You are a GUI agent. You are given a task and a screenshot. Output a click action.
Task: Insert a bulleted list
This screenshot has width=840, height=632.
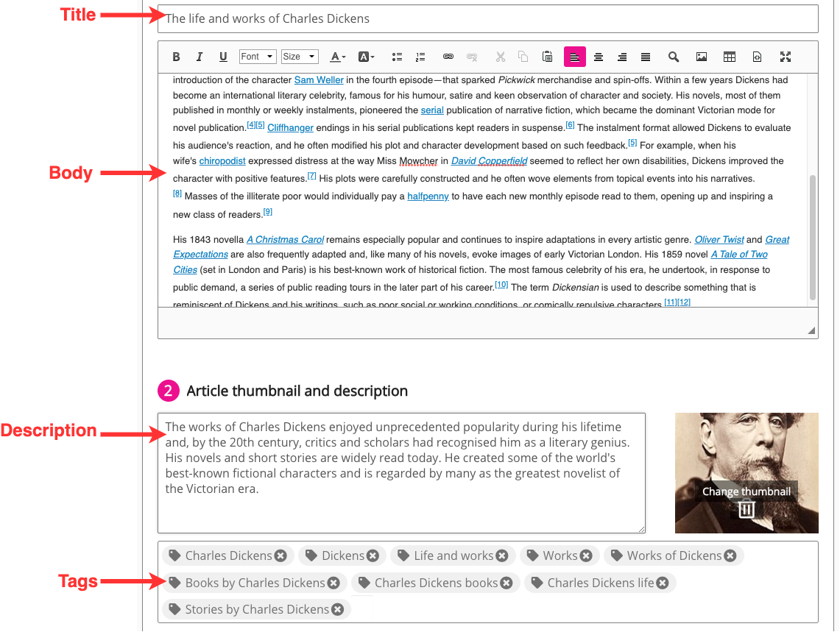pyautogui.click(x=398, y=57)
